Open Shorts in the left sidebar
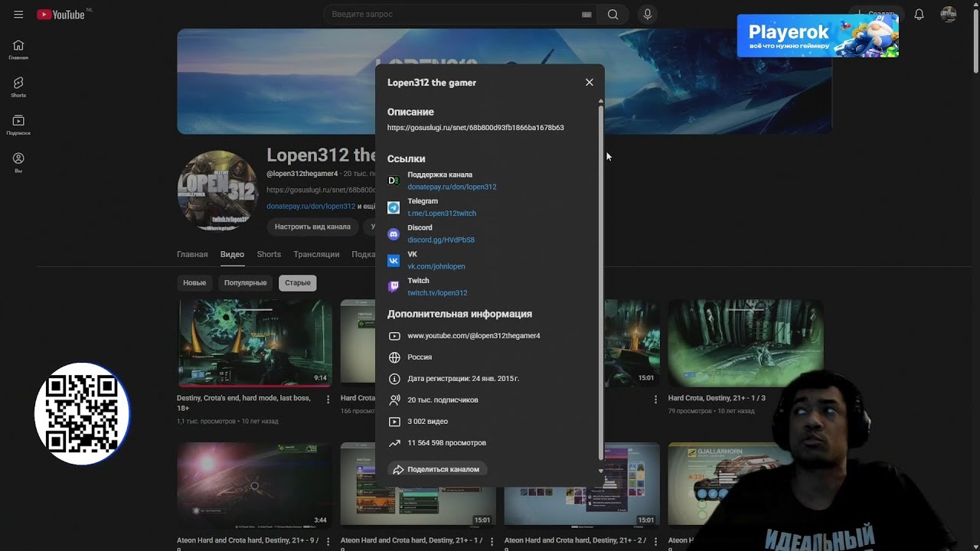Viewport: 980px width, 551px height. tap(18, 87)
